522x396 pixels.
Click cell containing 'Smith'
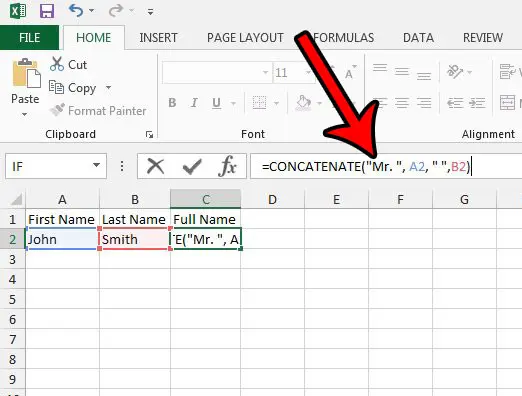click(135, 239)
